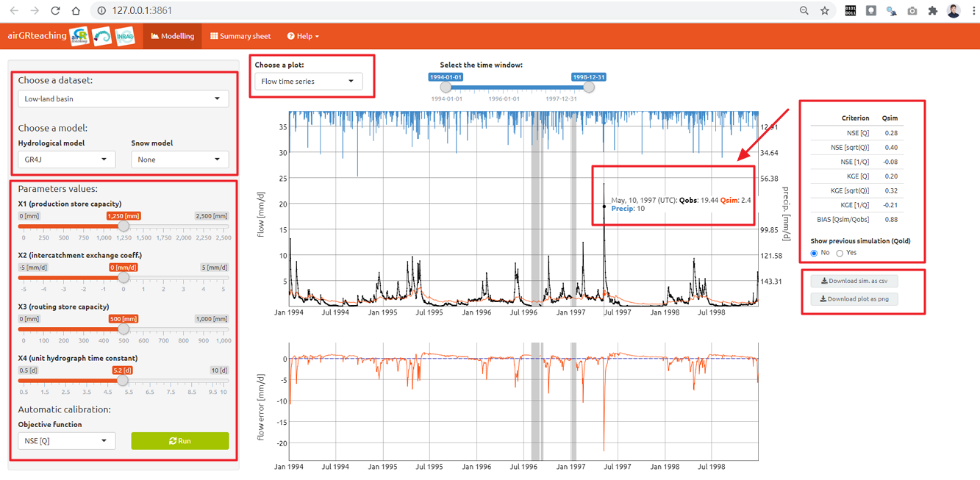Viewport: 980px width, 480px height.
Task: Switch to the Summary sheet tab
Action: [x=240, y=36]
